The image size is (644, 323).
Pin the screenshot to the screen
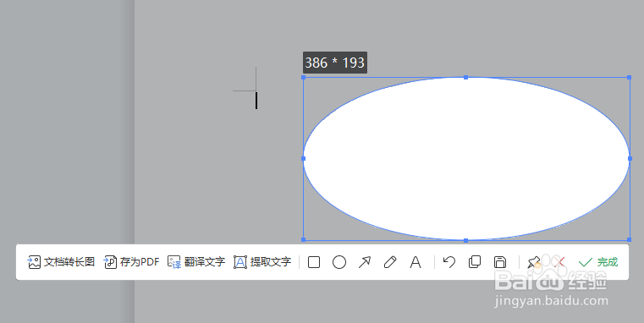533,262
